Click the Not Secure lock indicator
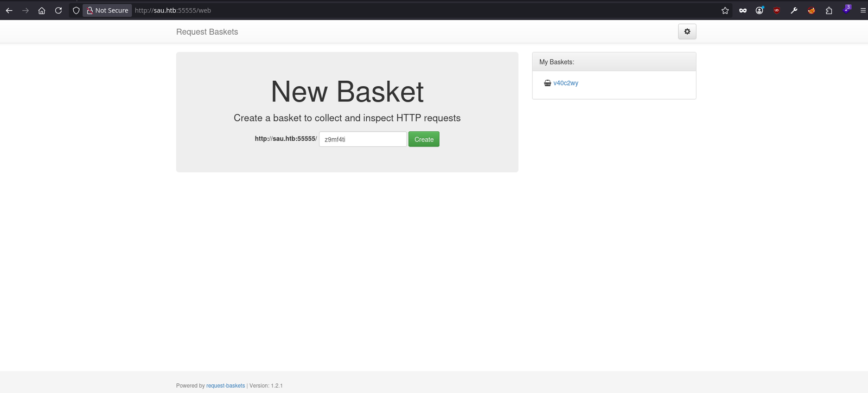 pos(107,10)
